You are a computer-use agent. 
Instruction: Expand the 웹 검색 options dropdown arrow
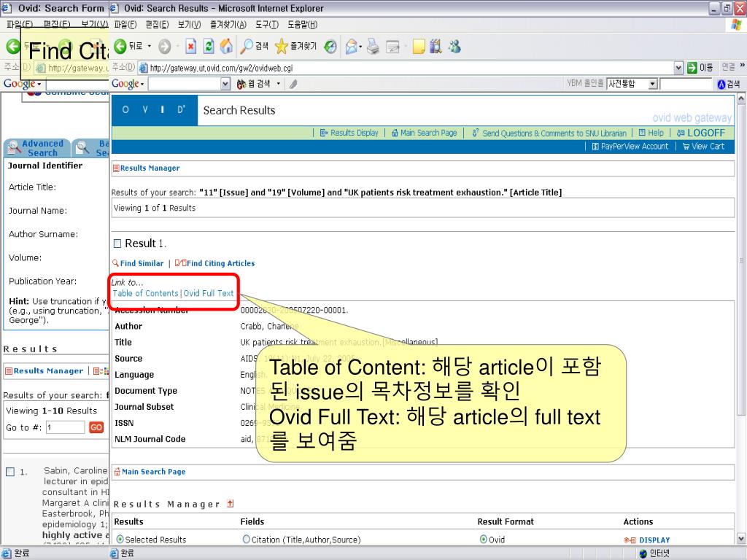pos(279,85)
